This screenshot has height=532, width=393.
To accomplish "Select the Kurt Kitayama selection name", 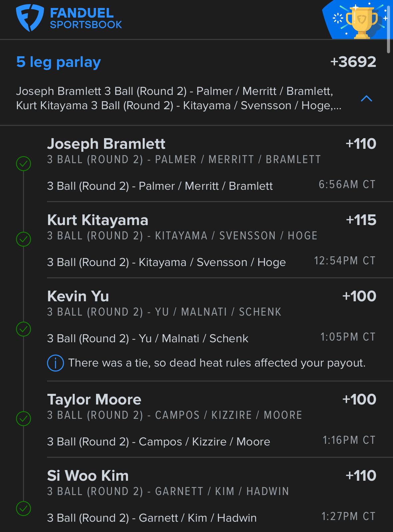I will 98,220.
